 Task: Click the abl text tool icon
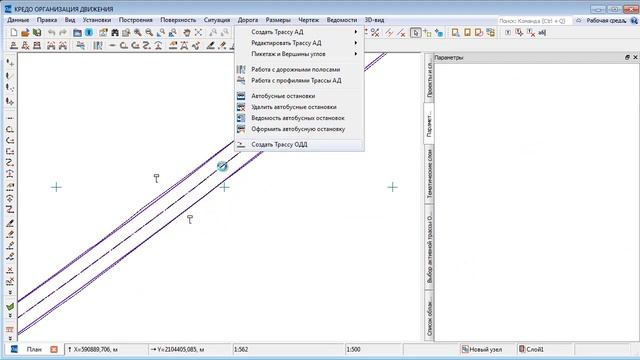click(x=542, y=33)
